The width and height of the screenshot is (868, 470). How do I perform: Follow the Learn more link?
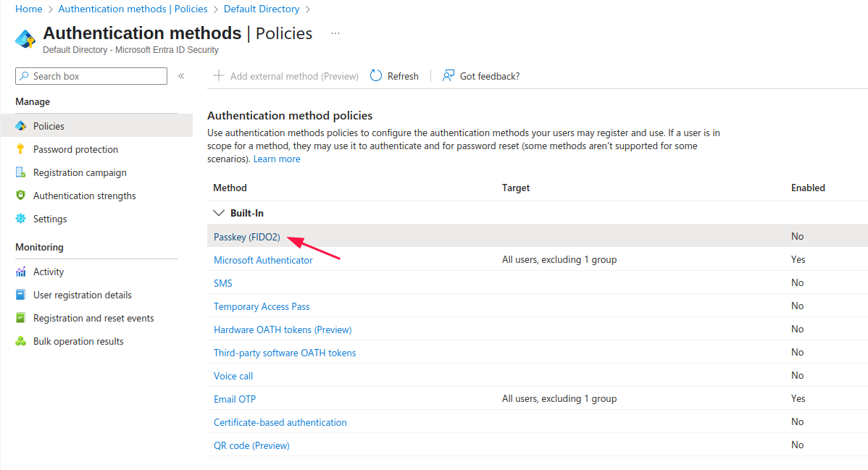pos(277,159)
